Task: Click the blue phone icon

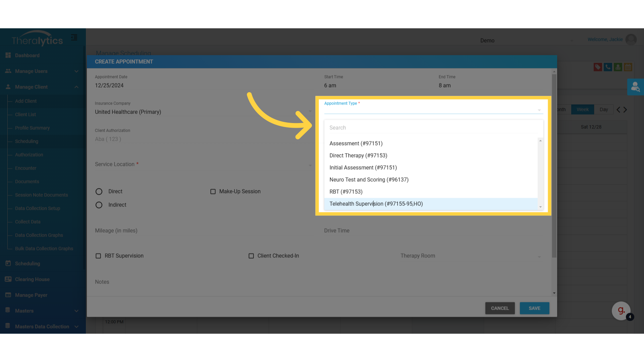Action: [608, 67]
